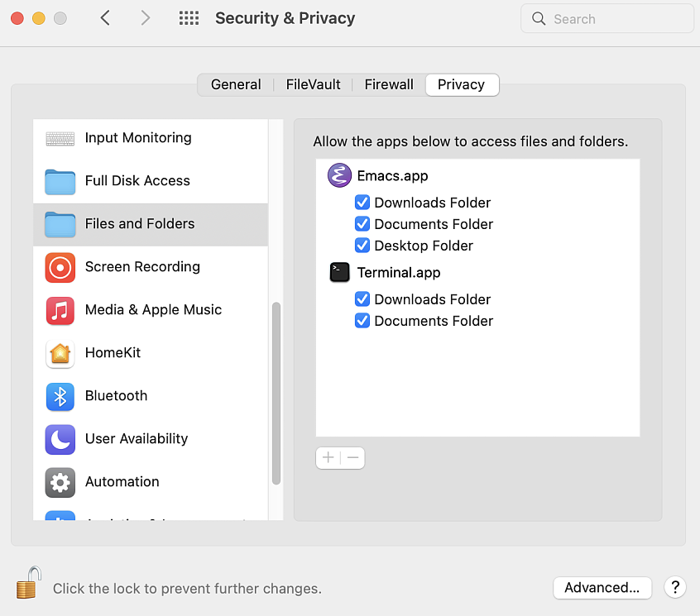
Task: Switch to the Firewall tab
Action: click(389, 84)
